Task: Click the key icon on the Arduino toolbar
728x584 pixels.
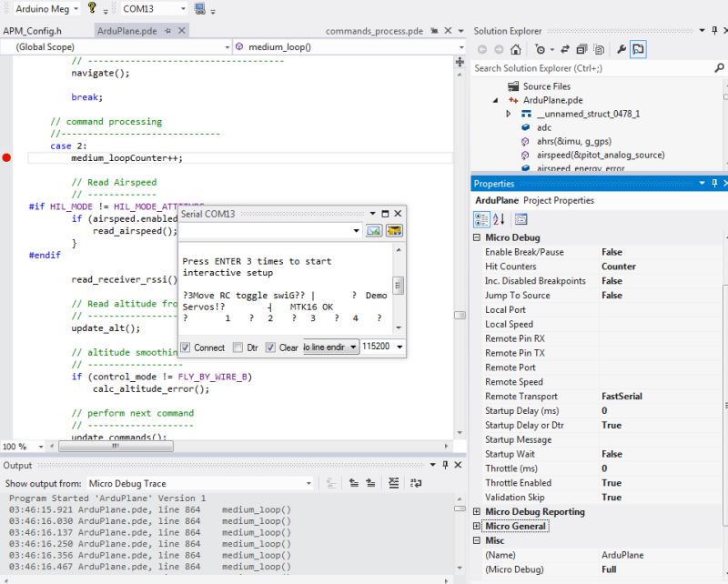Action: coord(92,9)
